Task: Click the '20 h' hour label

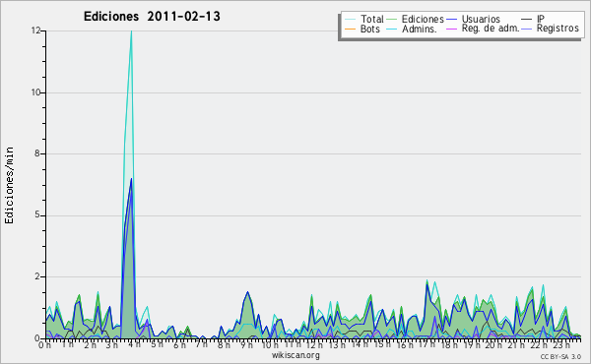Action: tap(492, 345)
